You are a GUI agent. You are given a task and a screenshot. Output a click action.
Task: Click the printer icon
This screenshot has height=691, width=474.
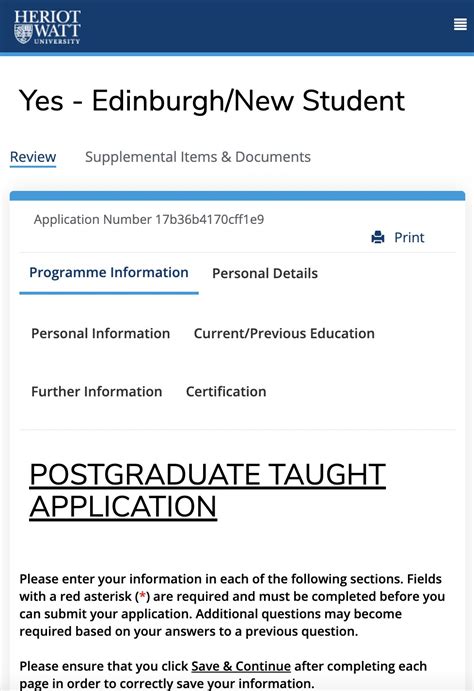[x=378, y=237]
